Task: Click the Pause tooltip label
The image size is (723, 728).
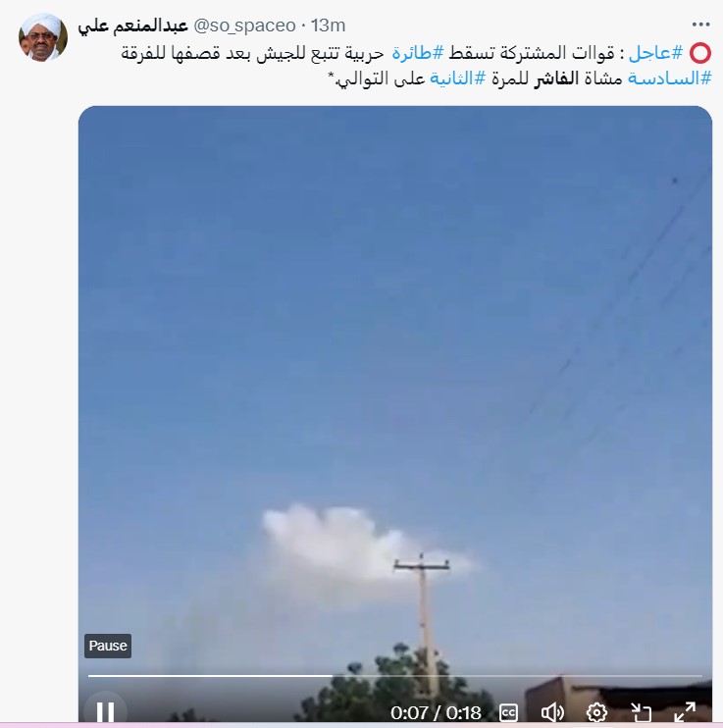Action: [108, 646]
